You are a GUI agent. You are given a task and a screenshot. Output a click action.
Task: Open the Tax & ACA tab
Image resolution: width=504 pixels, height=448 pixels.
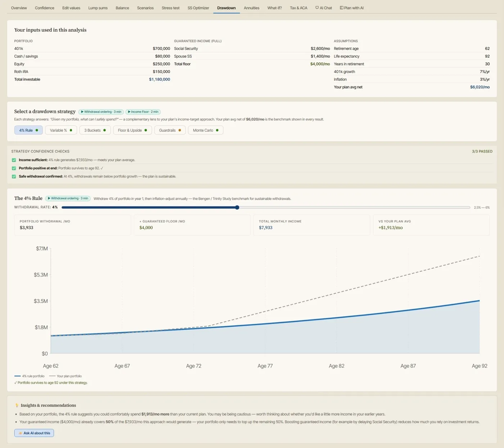click(299, 8)
